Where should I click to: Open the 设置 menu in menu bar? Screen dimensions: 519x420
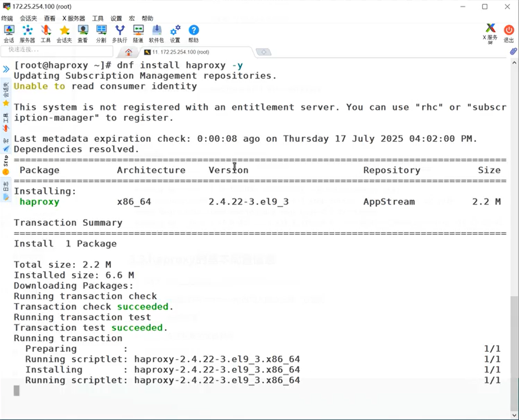(116, 18)
